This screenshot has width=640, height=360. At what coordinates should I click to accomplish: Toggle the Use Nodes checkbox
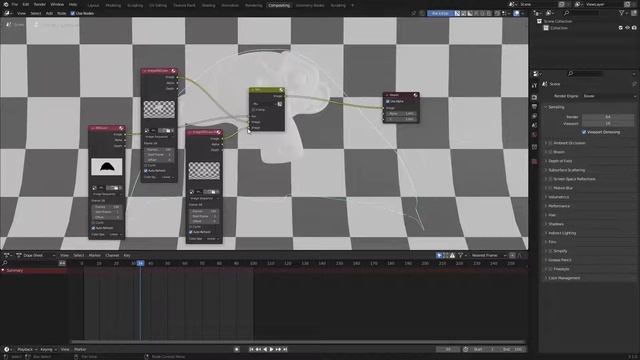point(73,13)
